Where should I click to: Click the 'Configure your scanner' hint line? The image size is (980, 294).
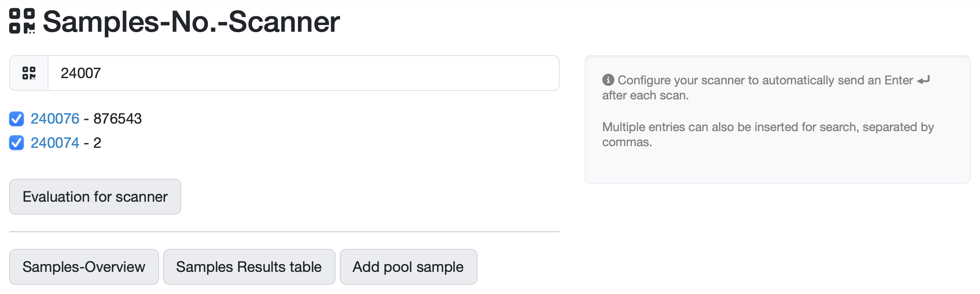765,80
